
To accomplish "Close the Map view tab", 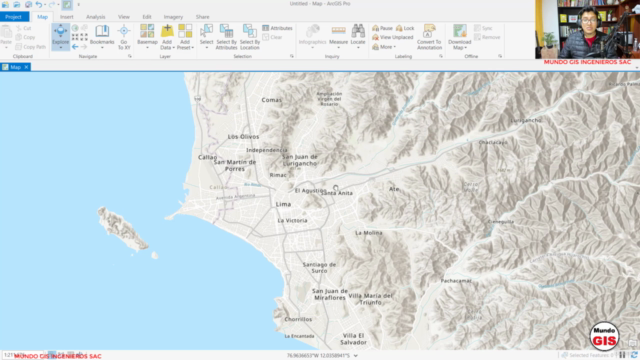I will pos(26,67).
